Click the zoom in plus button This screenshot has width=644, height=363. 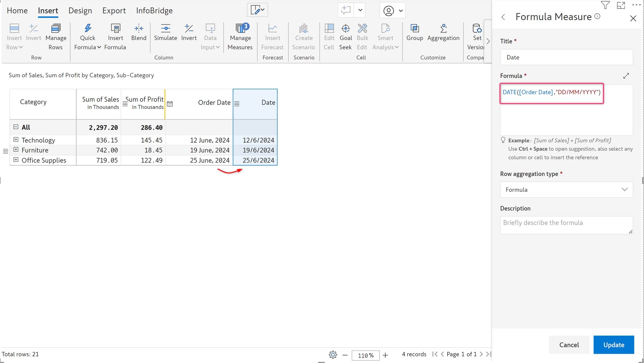385,355
